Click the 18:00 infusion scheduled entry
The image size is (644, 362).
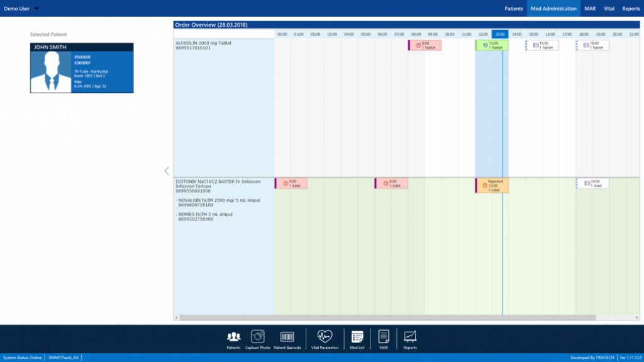[x=591, y=182]
